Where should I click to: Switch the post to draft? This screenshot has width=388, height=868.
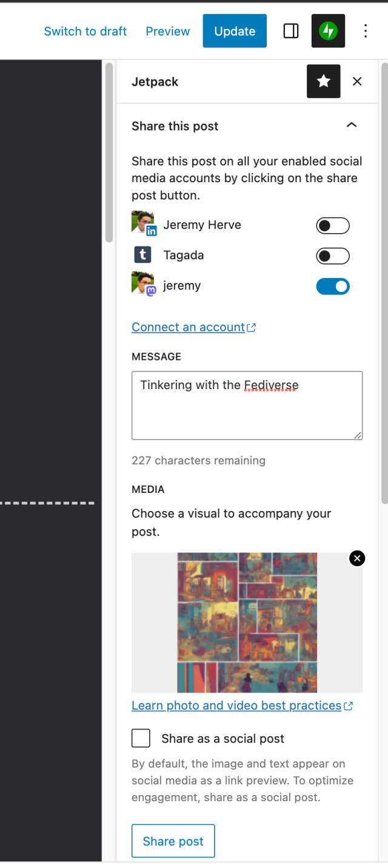(85, 31)
